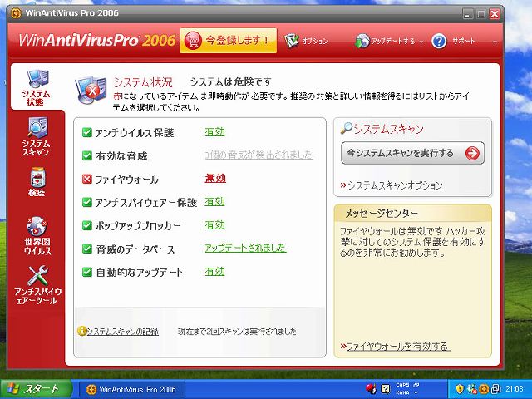
Task: Click the システムは危険です status text
Action: pyautogui.click(x=231, y=81)
